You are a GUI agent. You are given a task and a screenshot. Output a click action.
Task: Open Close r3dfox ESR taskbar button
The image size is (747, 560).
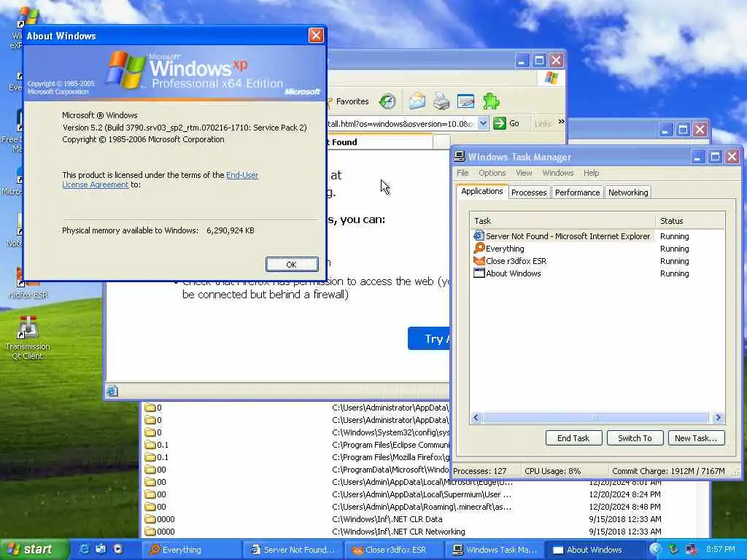pyautogui.click(x=394, y=550)
